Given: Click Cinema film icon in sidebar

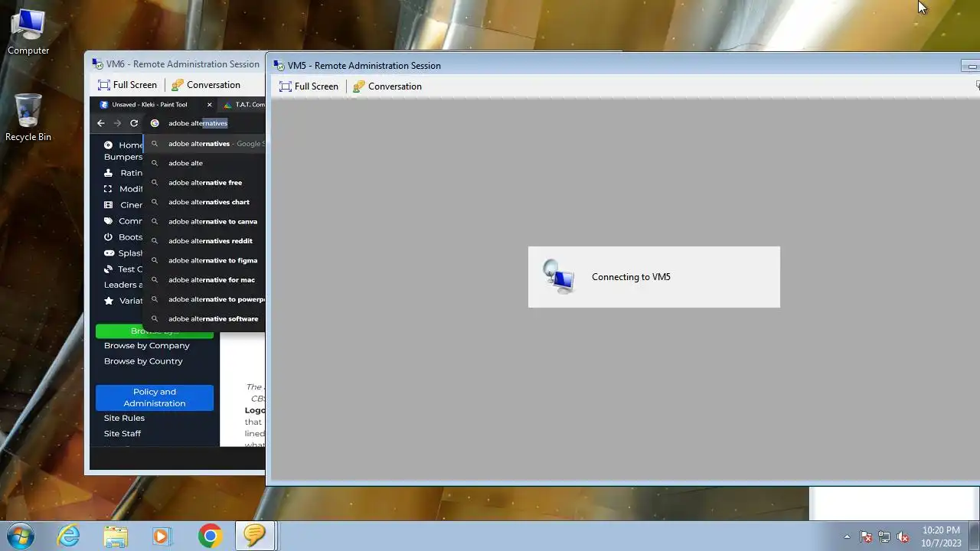Looking at the screenshot, I should pyautogui.click(x=109, y=205).
